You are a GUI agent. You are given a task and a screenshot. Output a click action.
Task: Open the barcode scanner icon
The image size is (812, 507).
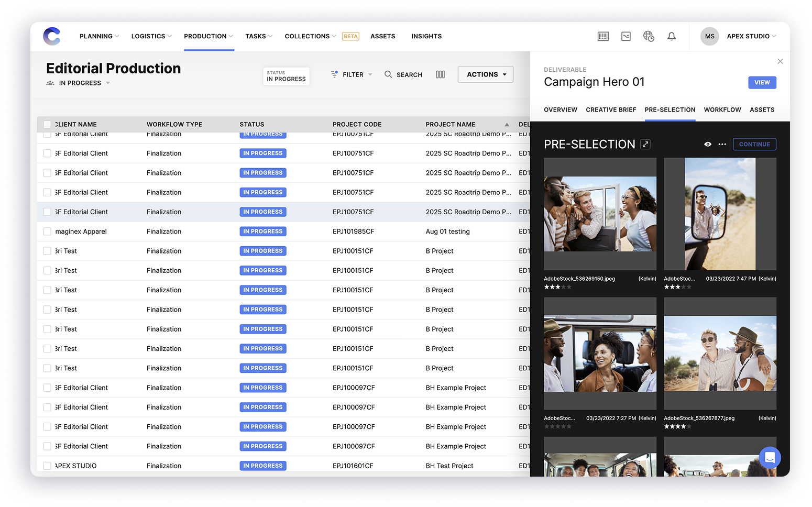[x=603, y=36]
